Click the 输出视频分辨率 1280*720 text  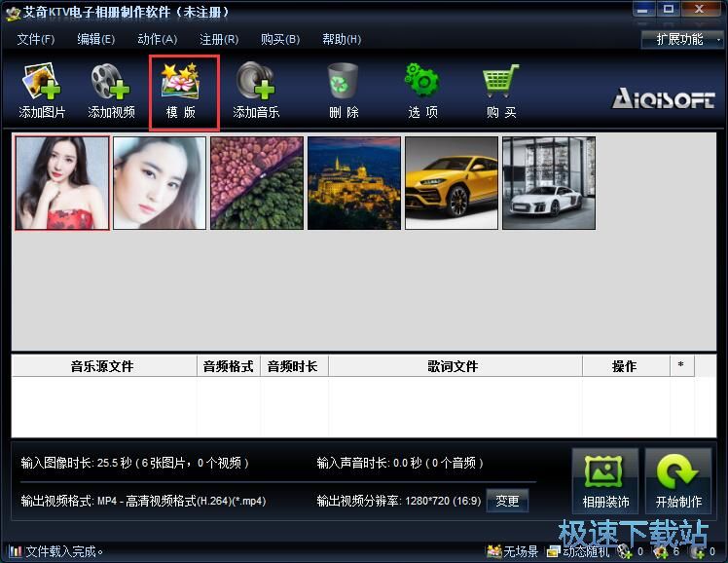[399, 501]
